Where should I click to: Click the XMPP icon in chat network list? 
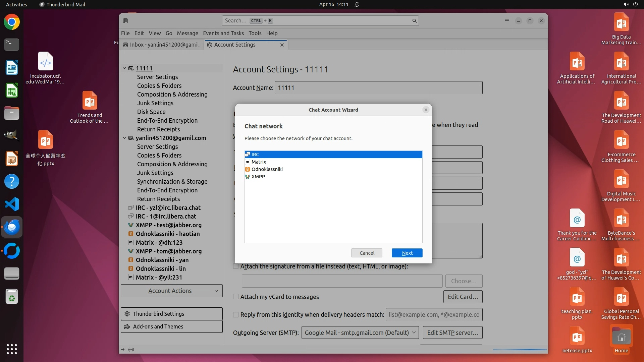[248, 177]
